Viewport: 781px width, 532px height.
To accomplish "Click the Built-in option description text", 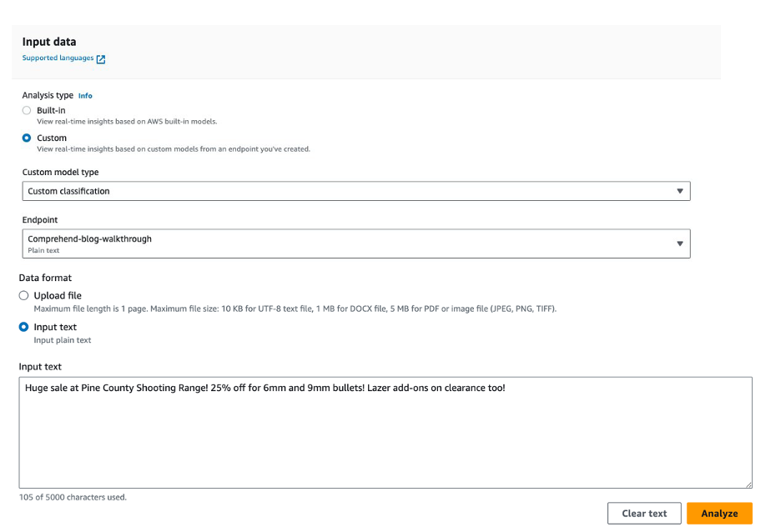I will (x=127, y=122).
